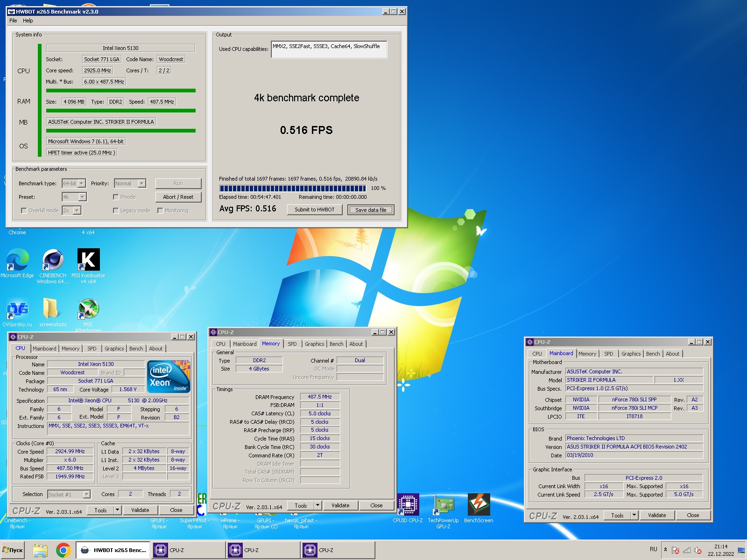Open CINEBENCH Windows 64 desktop icon

[53, 266]
